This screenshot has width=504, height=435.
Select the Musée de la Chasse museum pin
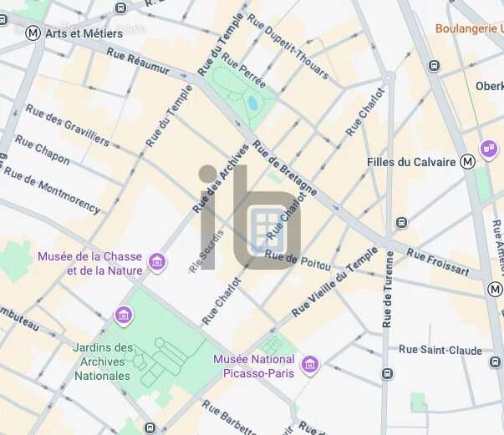click(x=157, y=262)
